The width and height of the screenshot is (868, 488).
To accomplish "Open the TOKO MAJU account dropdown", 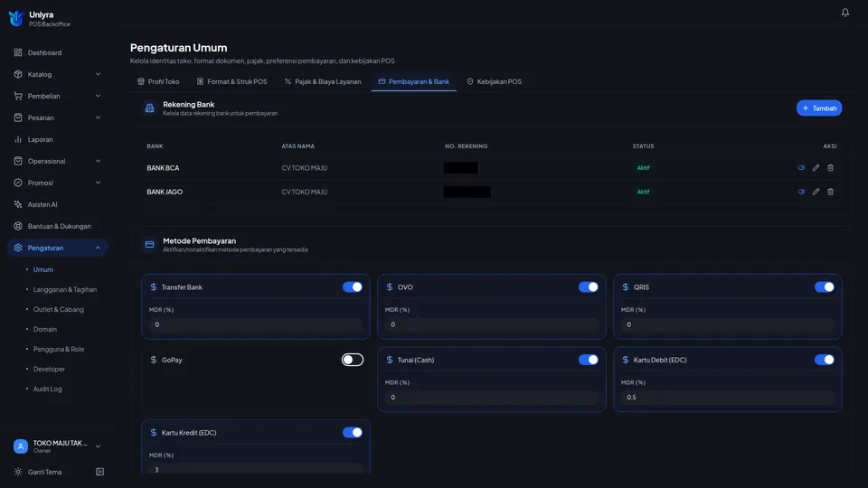I will (98, 446).
